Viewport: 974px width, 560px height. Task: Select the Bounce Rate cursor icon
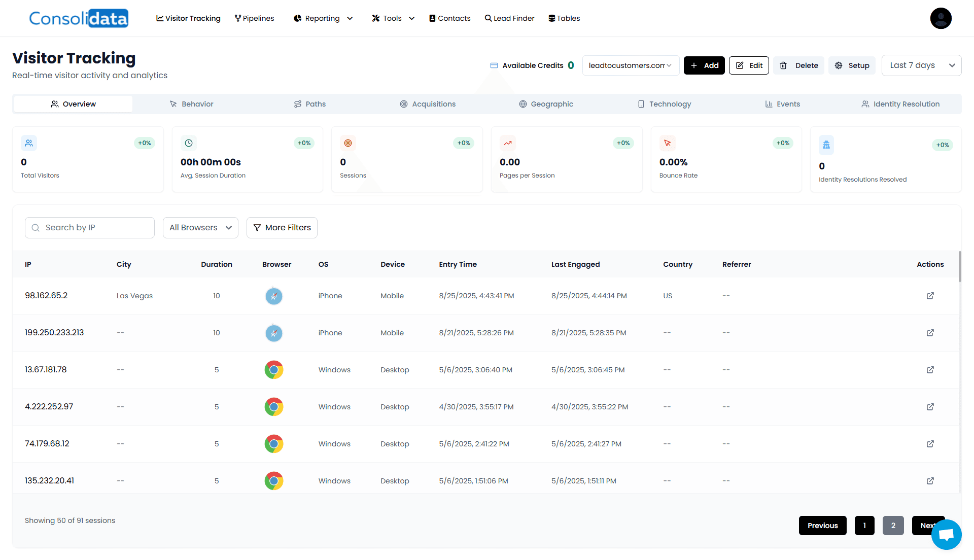tap(667, 143)
